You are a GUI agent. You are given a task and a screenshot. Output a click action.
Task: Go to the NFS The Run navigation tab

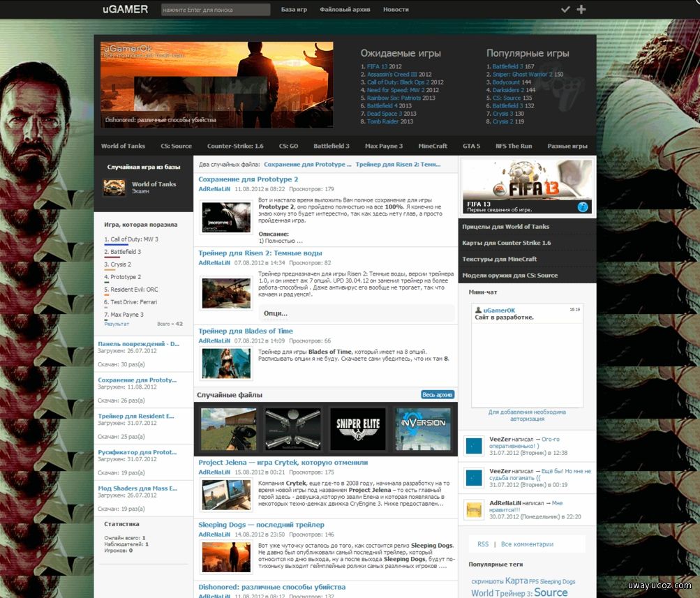[x=514, y=146]
